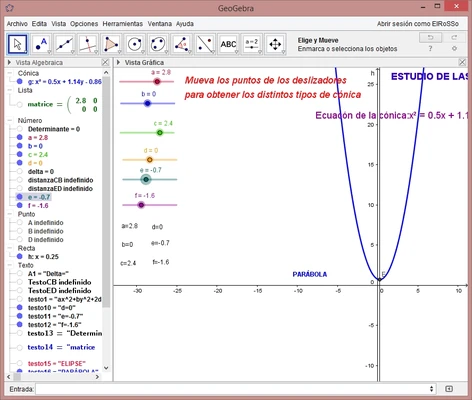The height and width of the screenshot is (400, 472).
Task: Select the Perpendicular line tool
Action: (88, 44)
